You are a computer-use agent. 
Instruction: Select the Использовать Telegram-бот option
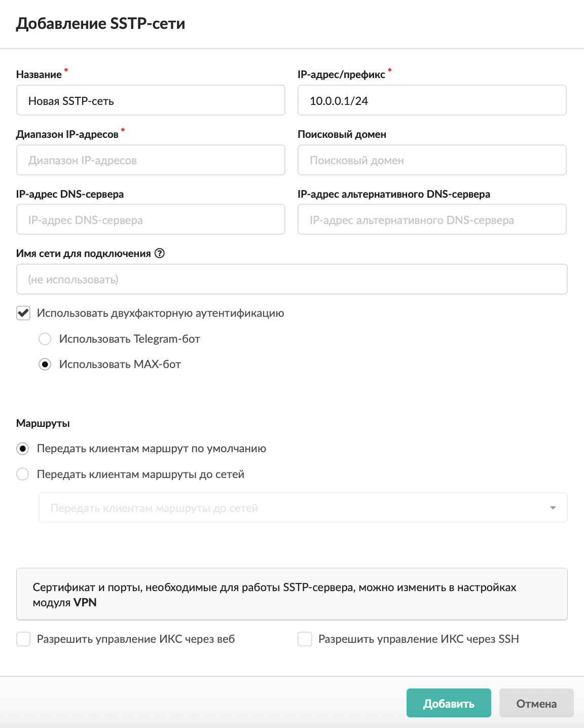[x=45, y=339]
